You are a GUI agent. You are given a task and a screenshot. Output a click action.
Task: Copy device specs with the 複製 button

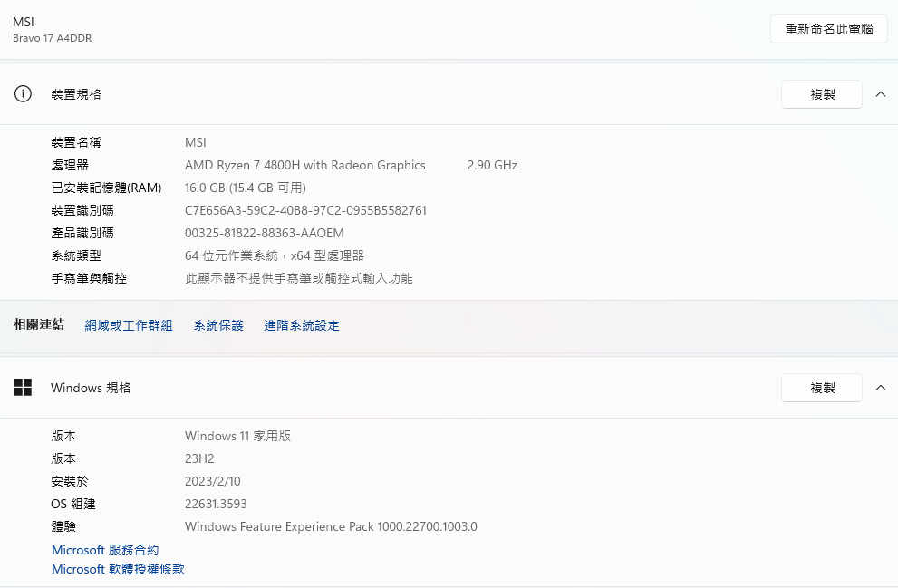821,94
